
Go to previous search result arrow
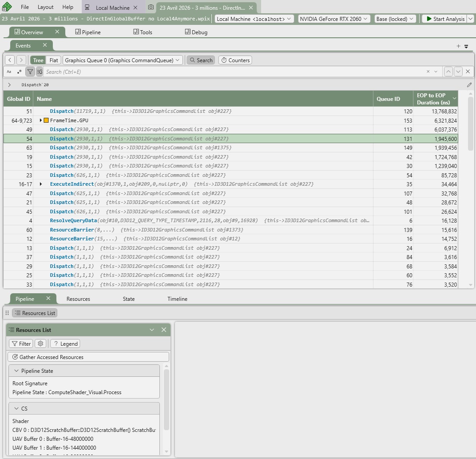click(448, 72)
